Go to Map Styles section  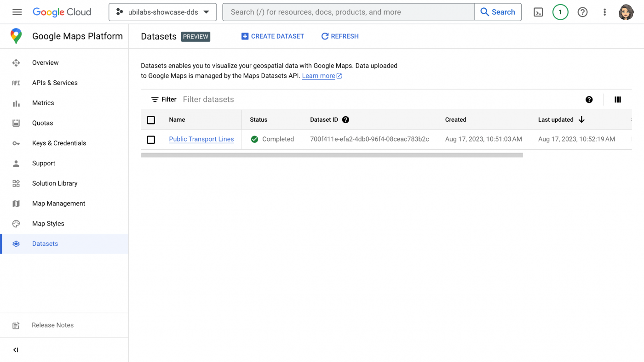click(x=48, y=223)
